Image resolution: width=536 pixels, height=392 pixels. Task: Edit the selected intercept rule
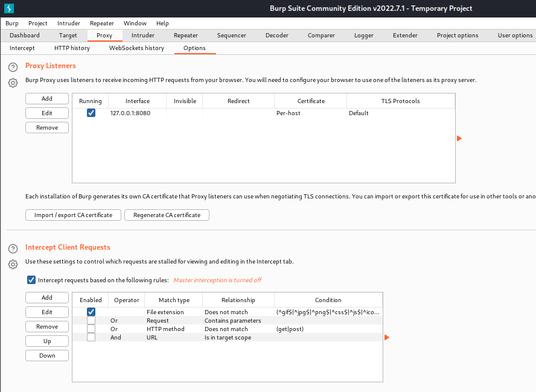point(47,312)
